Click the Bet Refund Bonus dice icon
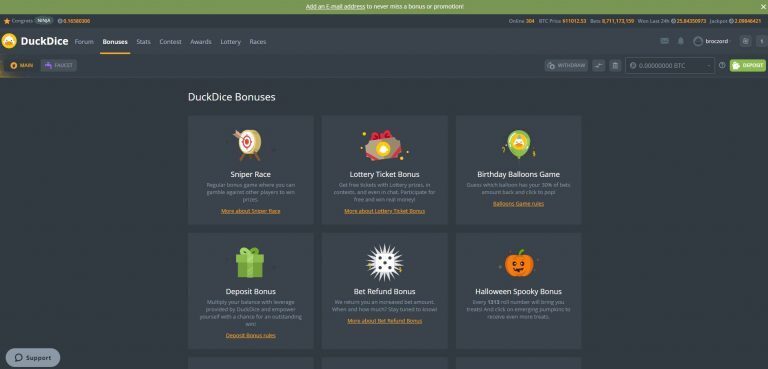 click(384, 262)
